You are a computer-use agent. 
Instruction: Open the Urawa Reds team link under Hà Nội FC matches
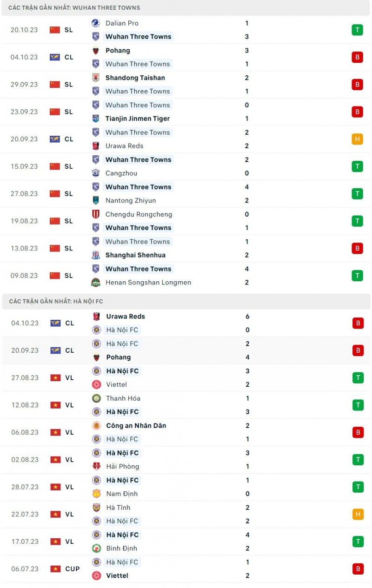coord(126,317)
